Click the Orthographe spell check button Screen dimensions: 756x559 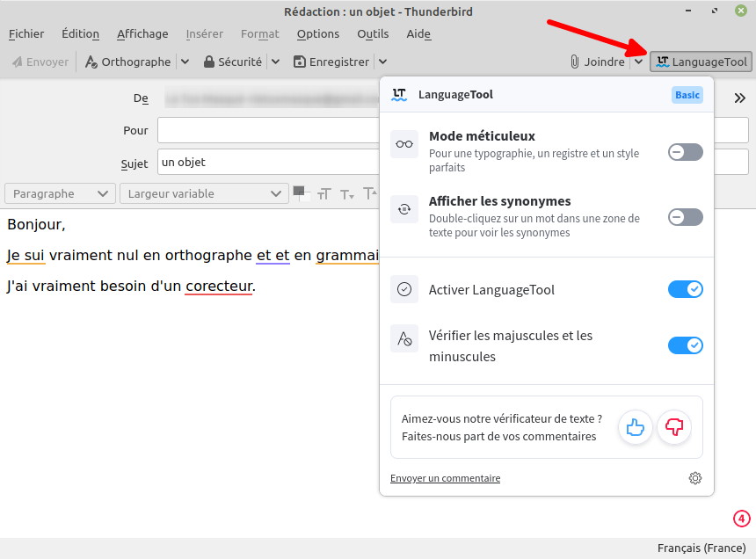pos(127,62)
